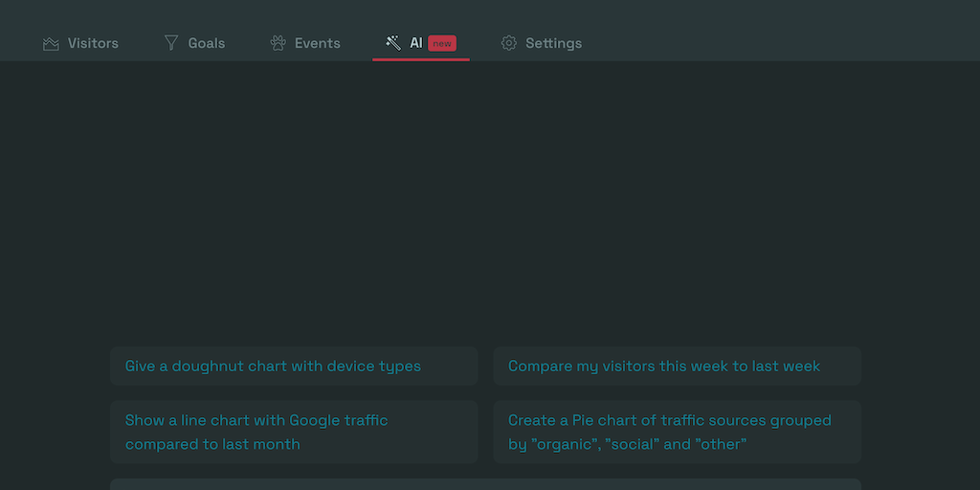
Task: Click the red underline beneath the AI tab
Action: (x=421, y=59)
